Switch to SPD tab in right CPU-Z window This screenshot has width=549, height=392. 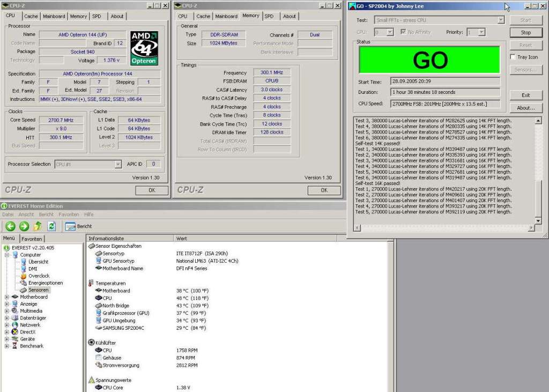click(x=269, y=17)
